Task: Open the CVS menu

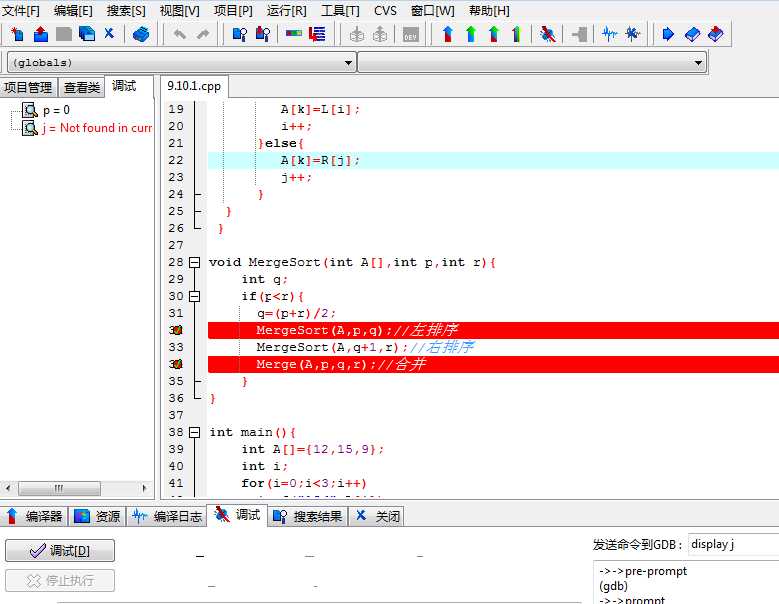Action: point(386,10)
